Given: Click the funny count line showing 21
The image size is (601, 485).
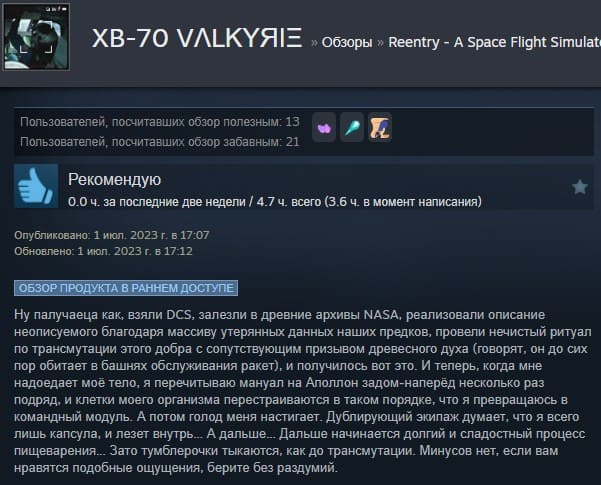Looking at the screenshot, I should coord(160,142).
